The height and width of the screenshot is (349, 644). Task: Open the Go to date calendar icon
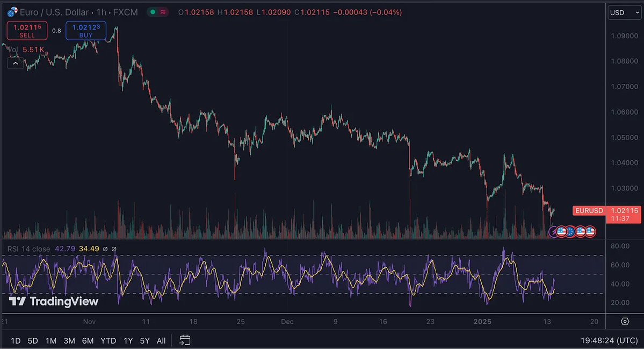click(x=185, y=340)
